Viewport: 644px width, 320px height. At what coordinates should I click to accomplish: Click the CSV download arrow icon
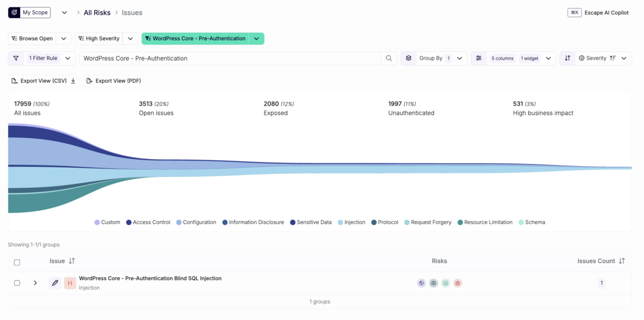point(73,81)
